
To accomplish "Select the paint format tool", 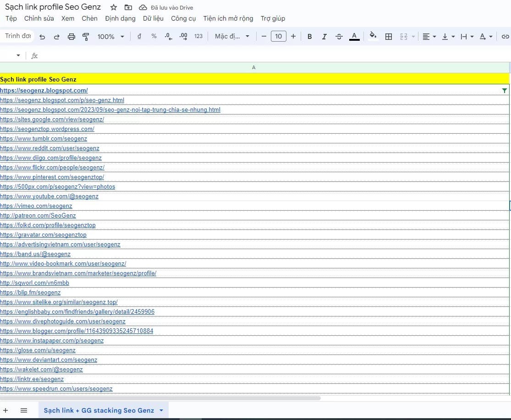I will coord(86,37).
